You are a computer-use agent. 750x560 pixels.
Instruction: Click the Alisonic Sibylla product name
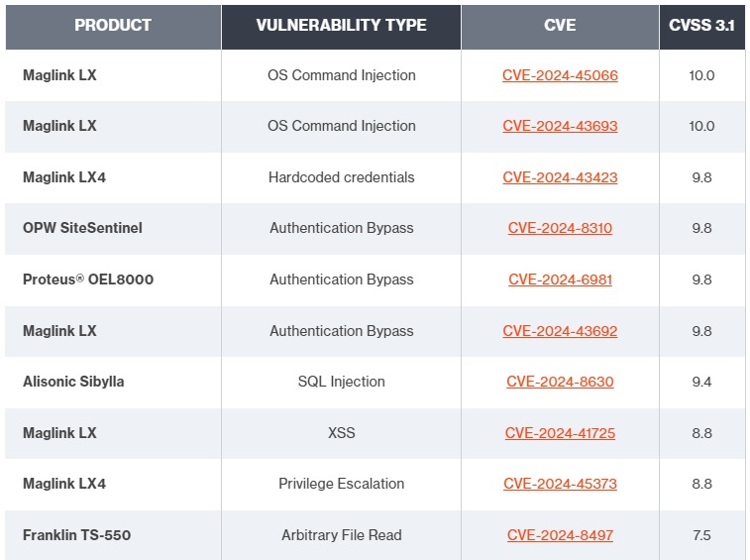[73, 382]
